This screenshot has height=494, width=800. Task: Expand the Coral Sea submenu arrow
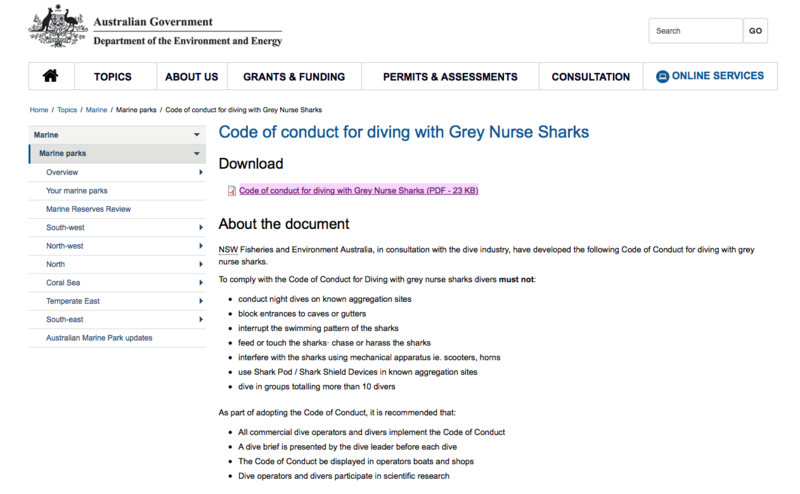pos(201,282)
